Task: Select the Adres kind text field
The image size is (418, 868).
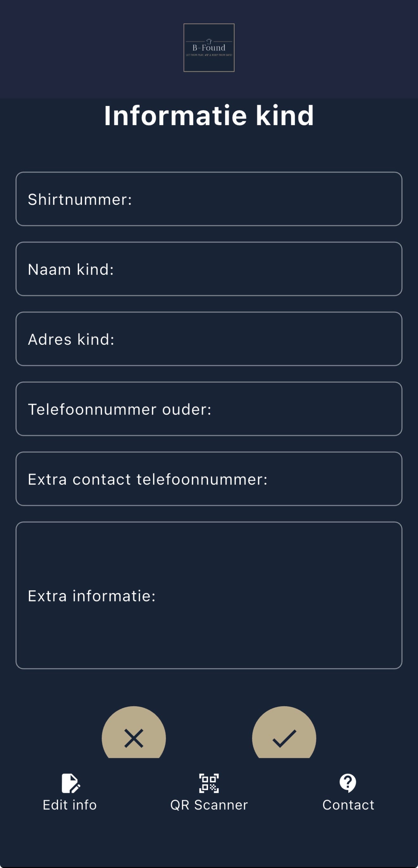Action: pyautogui.click(x=209, y=339)
